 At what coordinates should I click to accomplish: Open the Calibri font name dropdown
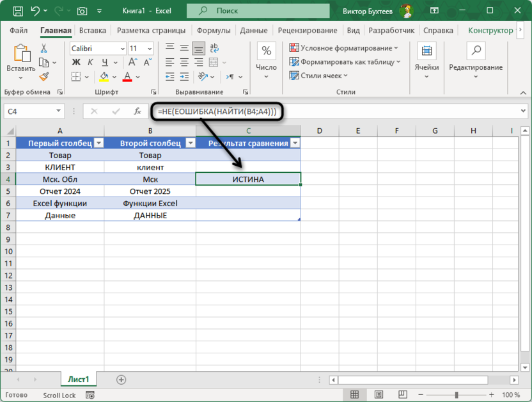(x=121, y=49)
